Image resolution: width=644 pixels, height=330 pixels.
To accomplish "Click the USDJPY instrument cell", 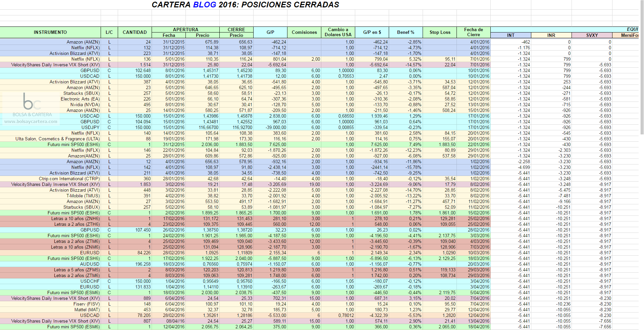I will [50, 127].
